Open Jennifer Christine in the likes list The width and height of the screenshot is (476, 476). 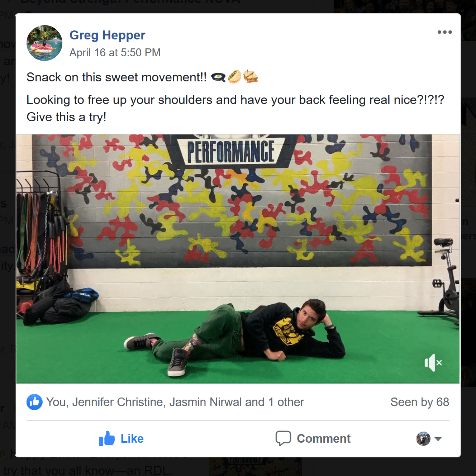(118, 402)
